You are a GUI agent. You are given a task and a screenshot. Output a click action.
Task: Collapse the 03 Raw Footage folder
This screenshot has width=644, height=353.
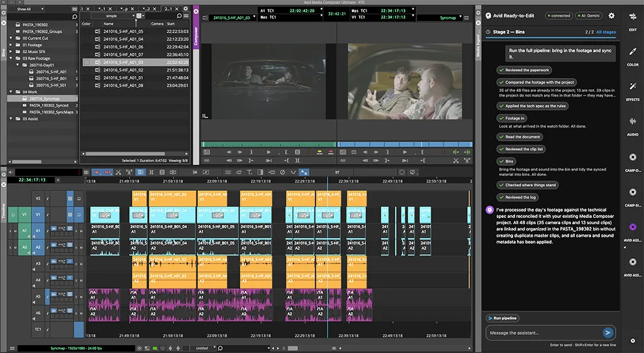(x=11, y=58)
